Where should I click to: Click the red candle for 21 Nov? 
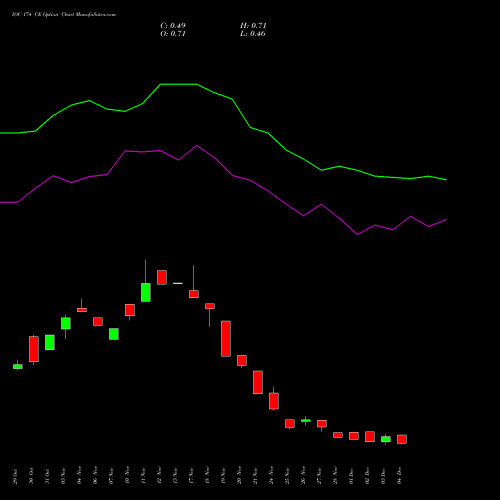pyautogui.click(x=258, y=382)
